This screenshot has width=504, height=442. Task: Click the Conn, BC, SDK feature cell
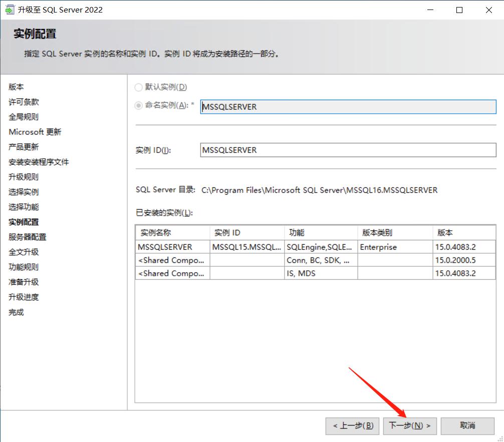321,260
